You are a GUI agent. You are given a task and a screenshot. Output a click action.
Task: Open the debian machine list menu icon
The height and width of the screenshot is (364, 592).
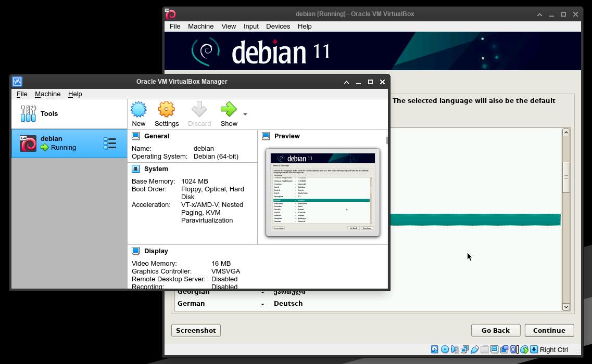tap(110, 144)
